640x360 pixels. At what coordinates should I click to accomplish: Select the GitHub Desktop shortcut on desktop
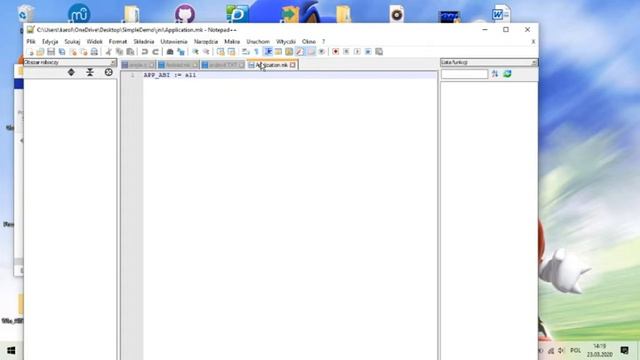(x=185, y=13)
